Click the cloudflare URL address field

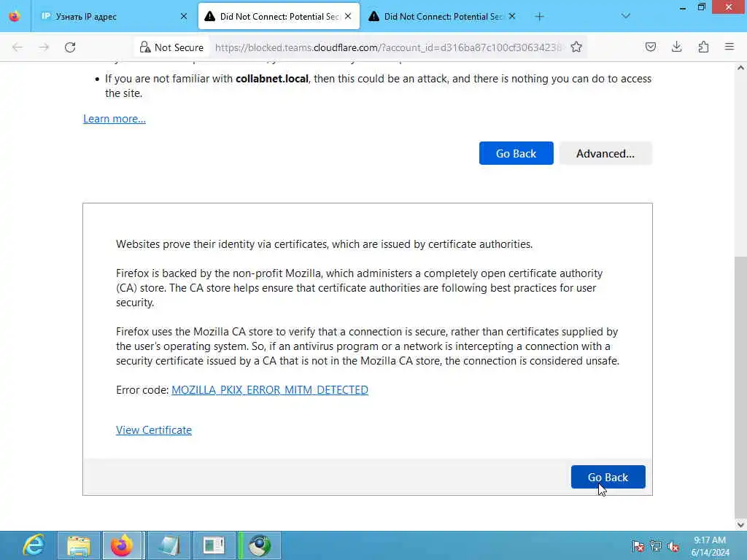(x=388, y=47)
